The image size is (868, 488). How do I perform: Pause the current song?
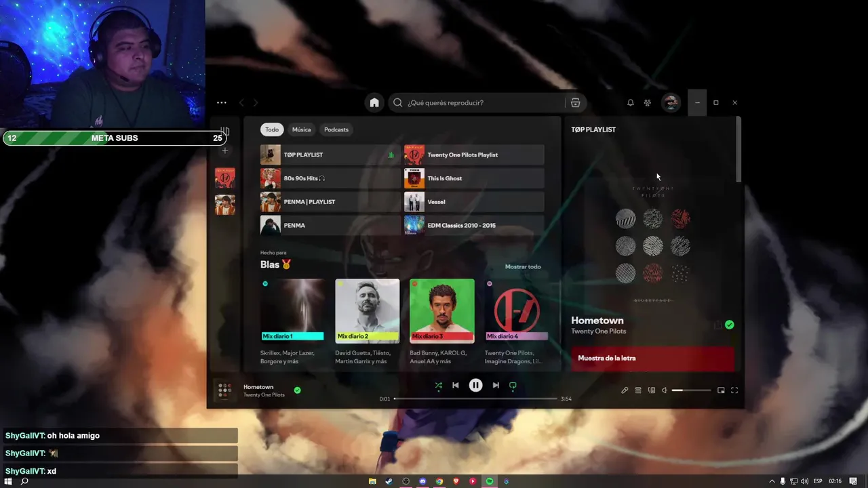(475, 385)
